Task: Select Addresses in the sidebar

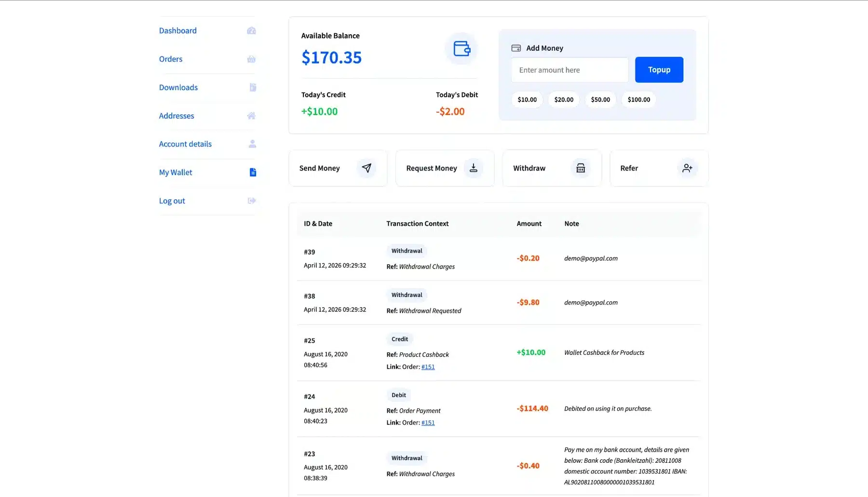Action: (176, 116)
